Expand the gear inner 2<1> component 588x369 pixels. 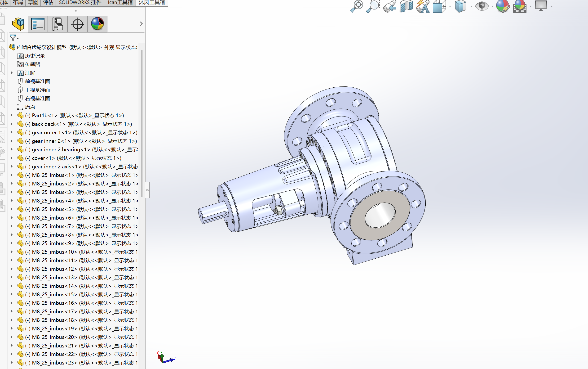tap(12, 141)
